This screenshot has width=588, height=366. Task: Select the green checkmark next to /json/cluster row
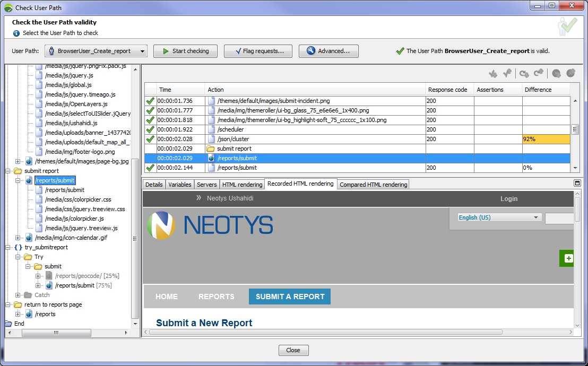coord(149,138)
